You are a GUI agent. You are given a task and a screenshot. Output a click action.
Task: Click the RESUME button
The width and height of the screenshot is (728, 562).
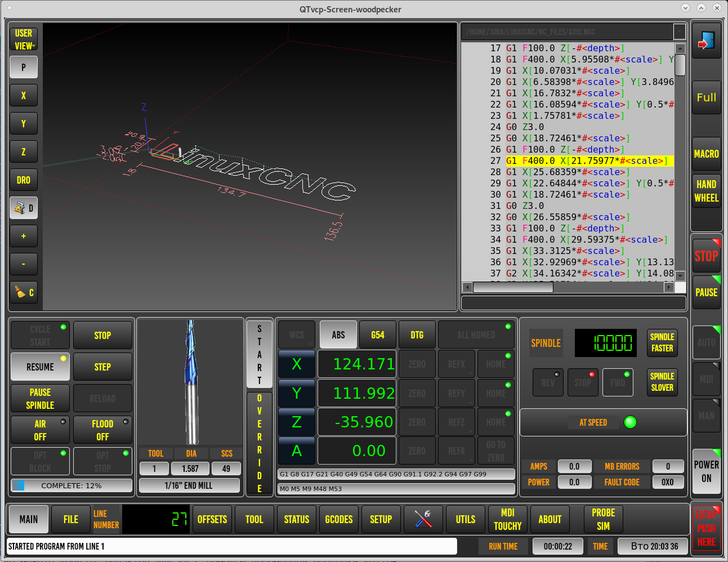pos(40,367)
